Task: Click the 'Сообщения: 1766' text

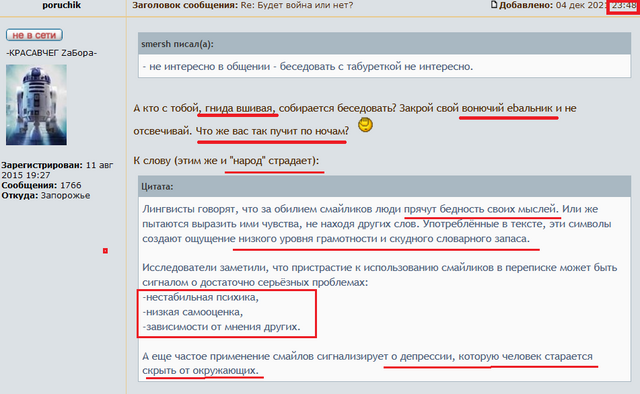Action: pyautogui.click(x=41, y=185)
